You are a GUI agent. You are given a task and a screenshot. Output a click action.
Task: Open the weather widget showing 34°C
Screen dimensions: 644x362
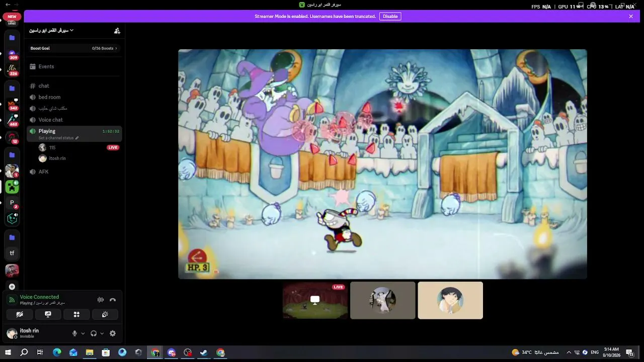point(536,352)
